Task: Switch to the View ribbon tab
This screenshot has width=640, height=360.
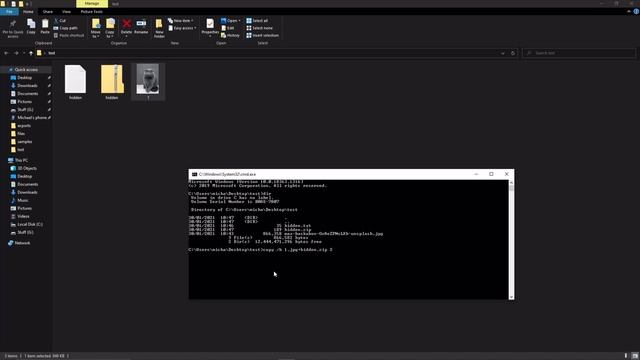Action: click(67, 12)
